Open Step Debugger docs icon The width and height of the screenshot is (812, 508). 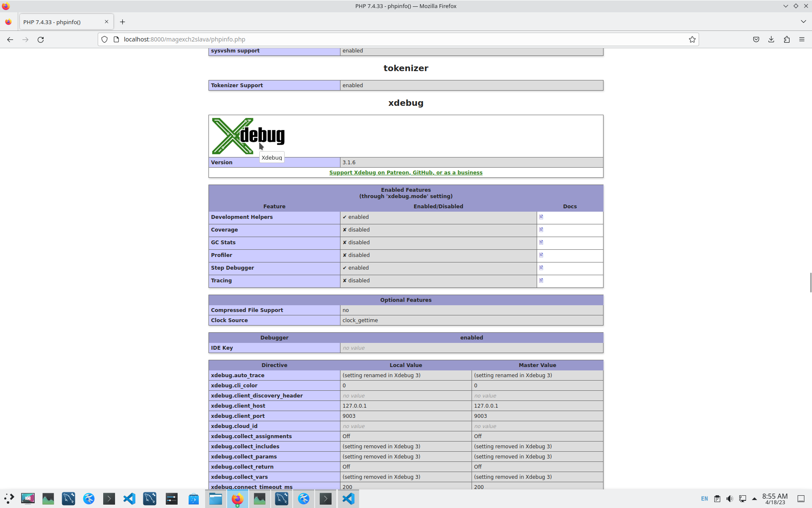coord(541,268)
